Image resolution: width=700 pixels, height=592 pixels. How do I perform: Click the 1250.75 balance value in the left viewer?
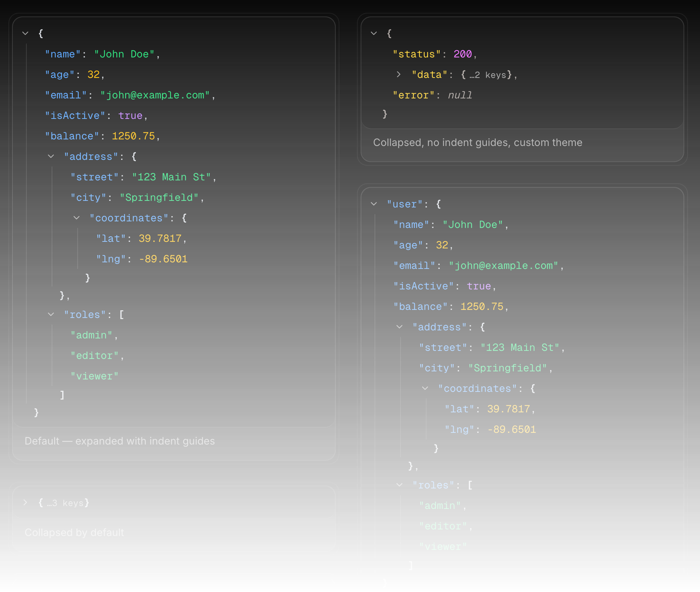[x=134, y=136]
